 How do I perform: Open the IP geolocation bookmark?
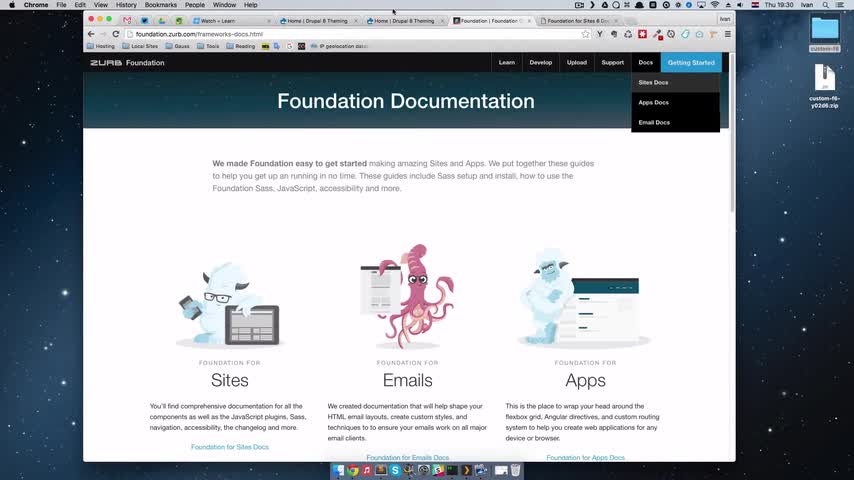339,46
